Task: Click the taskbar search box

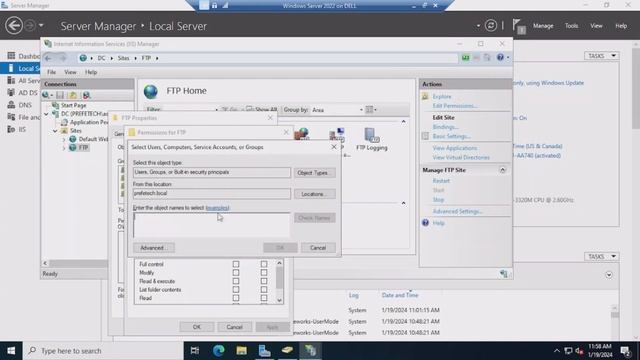Action: [x=103, y=351]
